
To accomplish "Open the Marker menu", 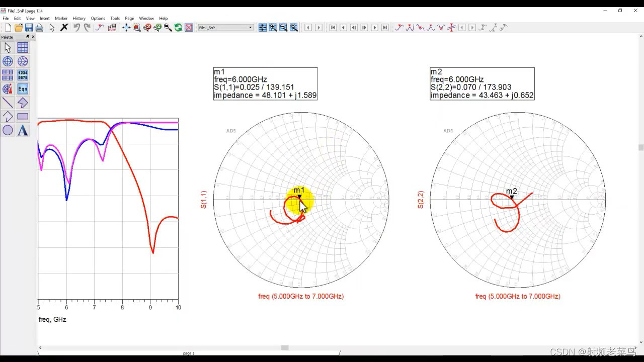I will 61,19.
